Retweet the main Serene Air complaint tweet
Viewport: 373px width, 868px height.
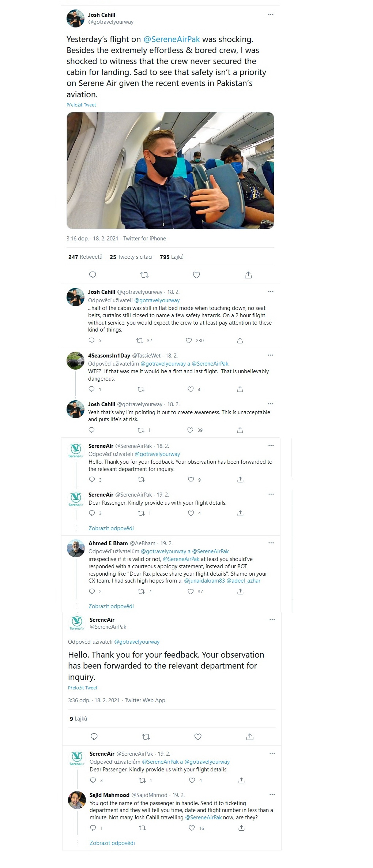point(144,275)
